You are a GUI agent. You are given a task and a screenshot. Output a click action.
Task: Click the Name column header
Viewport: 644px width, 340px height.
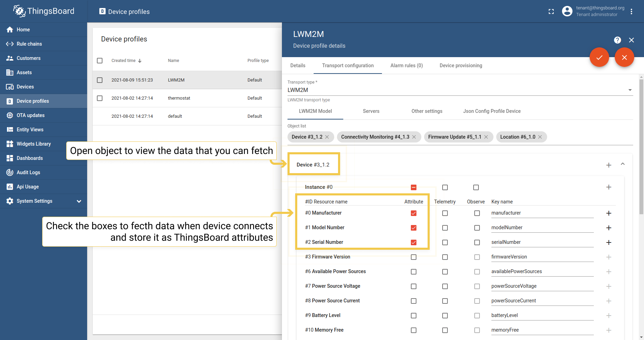coord(173,61)
